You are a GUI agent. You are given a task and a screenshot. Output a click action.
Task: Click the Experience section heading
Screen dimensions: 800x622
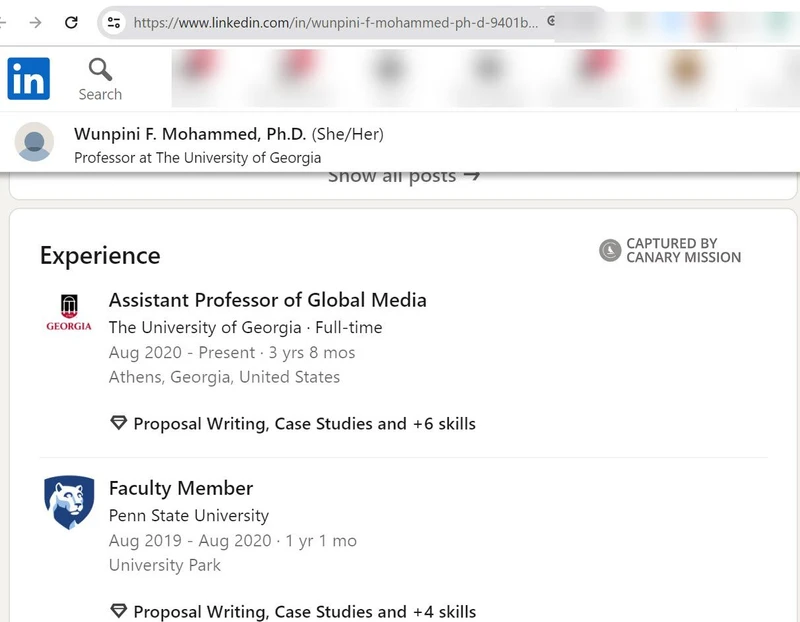(x=100, y=256)
